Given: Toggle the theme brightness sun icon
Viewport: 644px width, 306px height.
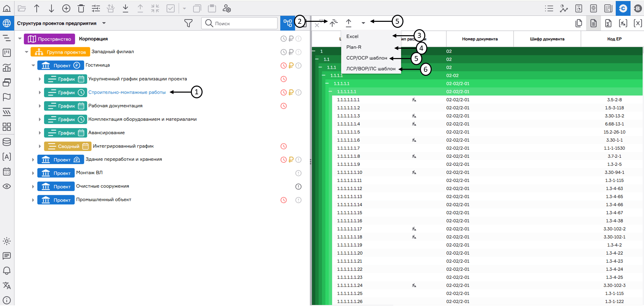Looking at the screenshot, I should coord(7,241).
